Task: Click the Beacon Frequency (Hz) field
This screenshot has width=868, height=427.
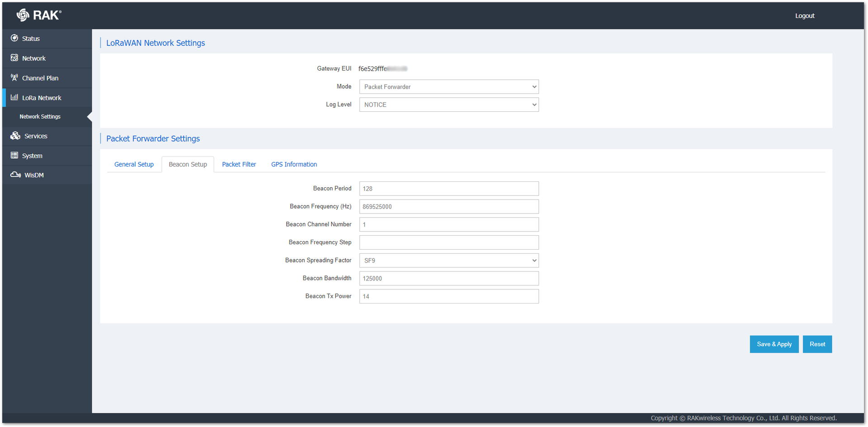Action: pos(449,207)
